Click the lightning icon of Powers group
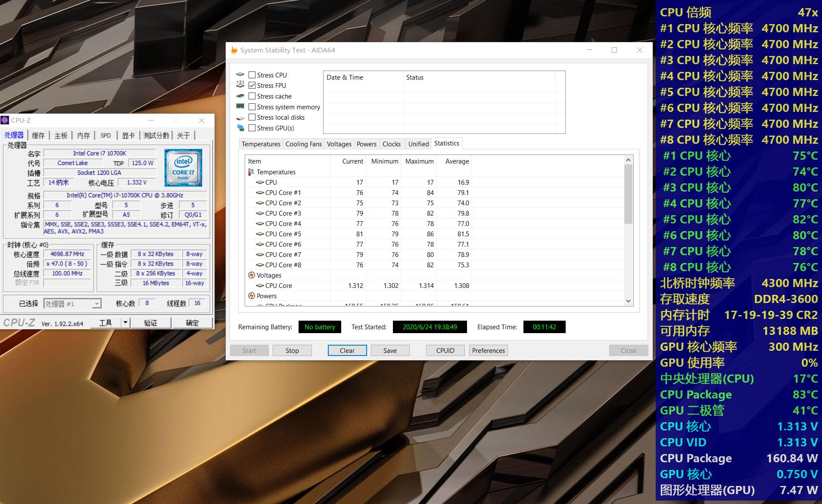822x504 pixels. 252,296
